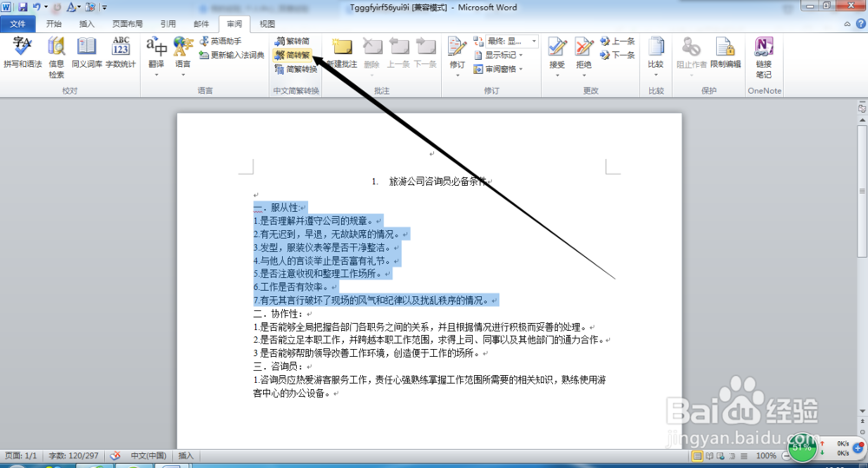Viewport: 868px width, 468px height.
Task: Click the selected line 6.工作是否有效率。
Action: click(x=292, y=287)
